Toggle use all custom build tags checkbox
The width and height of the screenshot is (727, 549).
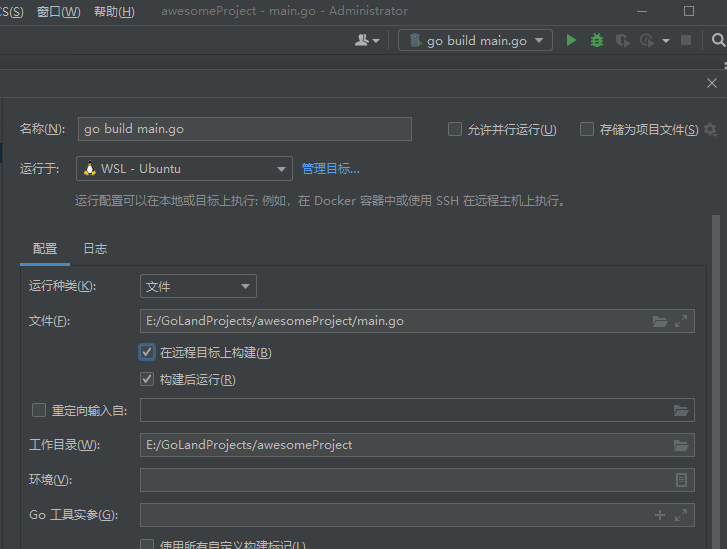click(x=147, y=544)
